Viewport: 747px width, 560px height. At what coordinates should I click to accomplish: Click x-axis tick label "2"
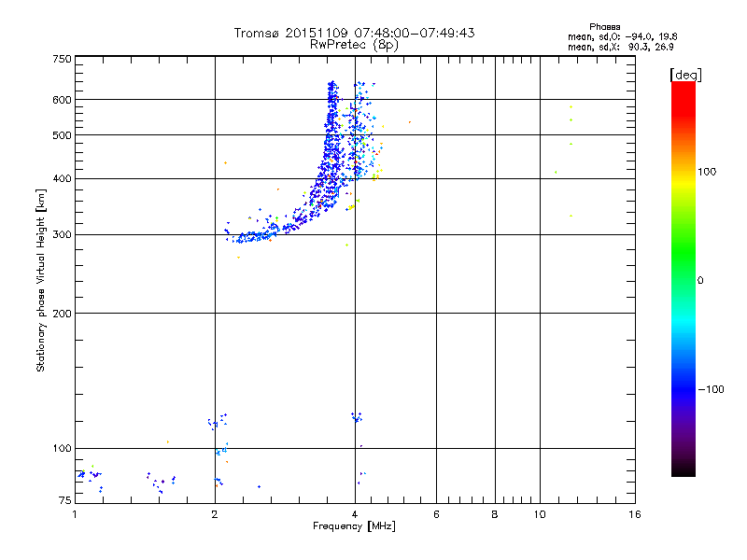click(215, 514)
